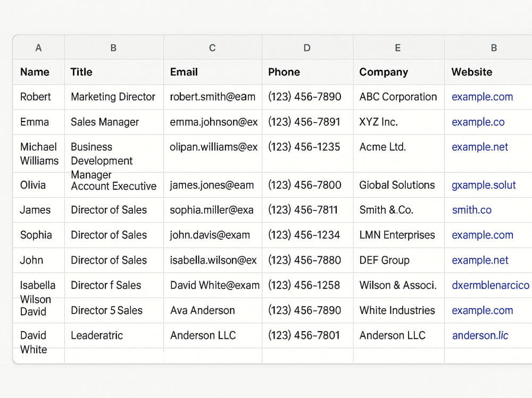
Task: Select the LMN Enterprises cell
Action: pyautogui.click(x=398, y=235)
